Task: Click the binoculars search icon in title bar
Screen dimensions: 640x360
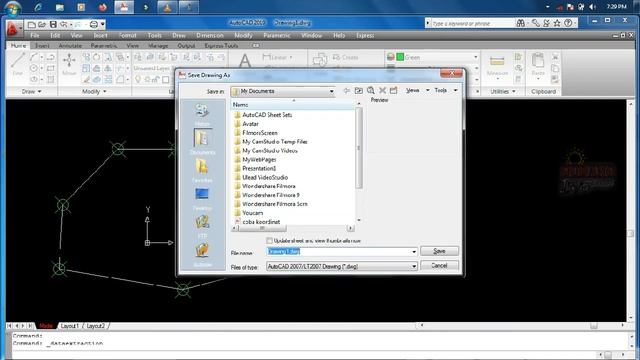Action: [521, 23]
